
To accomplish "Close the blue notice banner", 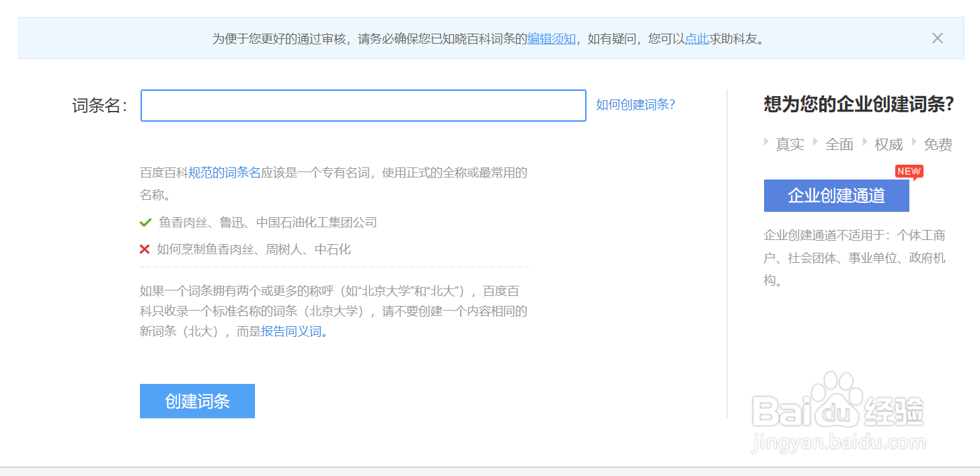I will coord(937,38).
